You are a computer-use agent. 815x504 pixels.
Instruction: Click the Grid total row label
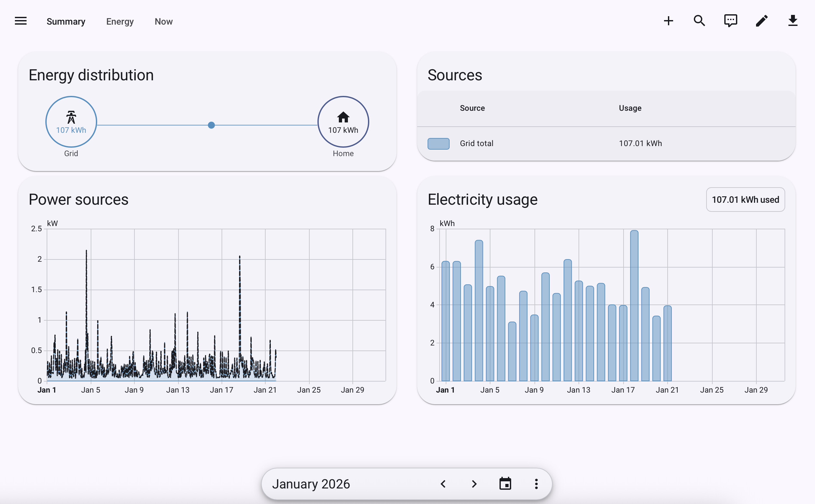point(476,143)
